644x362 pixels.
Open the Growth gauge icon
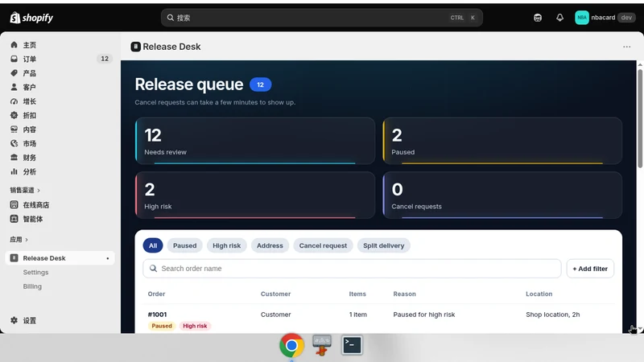tap(14, 101)
